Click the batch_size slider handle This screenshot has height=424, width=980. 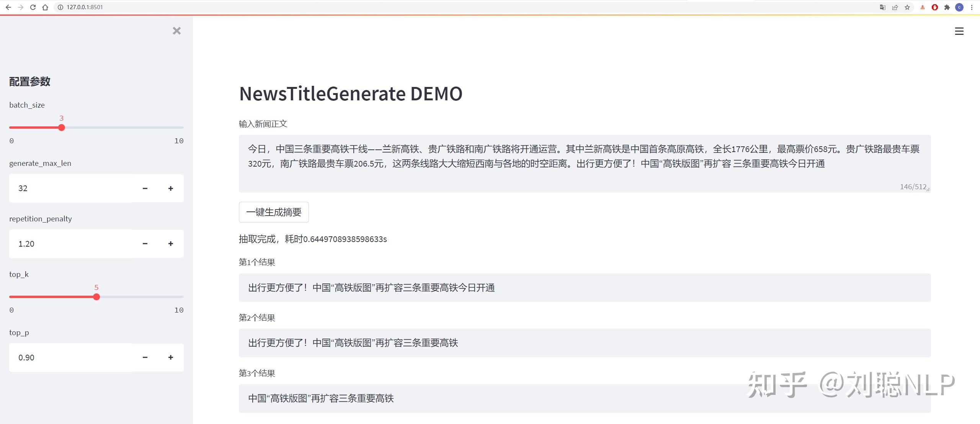(61, 128)
